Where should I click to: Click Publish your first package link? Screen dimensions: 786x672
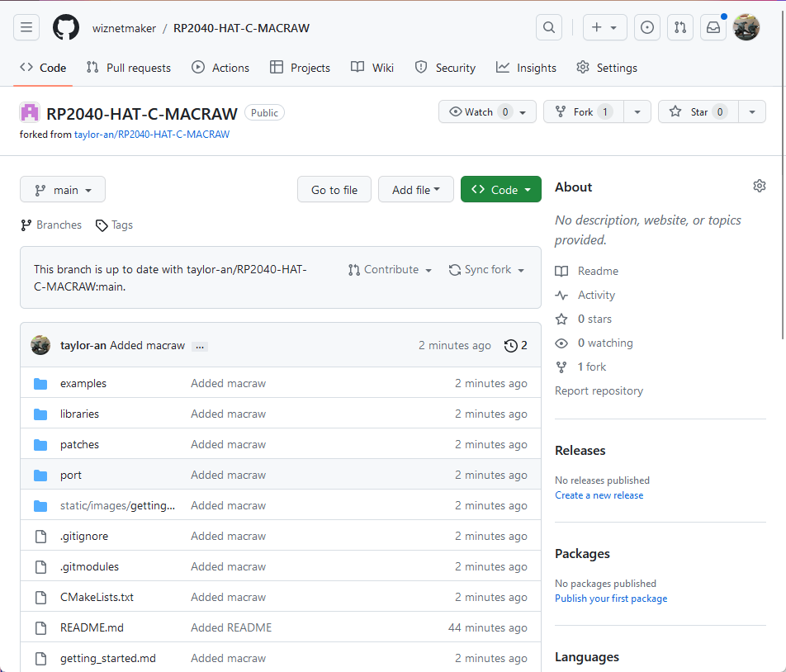(611, 599)
